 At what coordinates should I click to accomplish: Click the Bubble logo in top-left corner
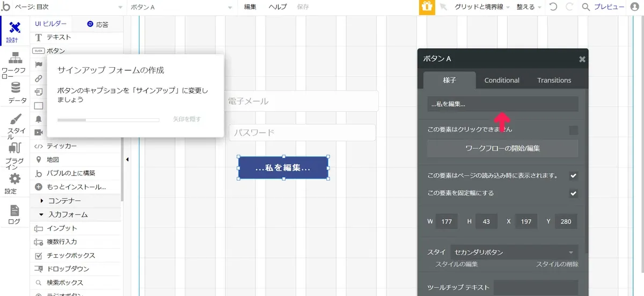(6, 7)
